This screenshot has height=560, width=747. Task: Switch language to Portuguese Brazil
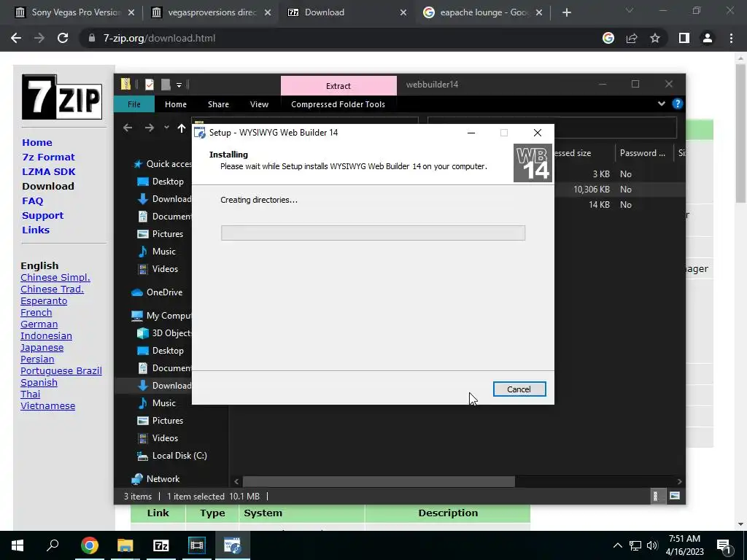(61, 371)
